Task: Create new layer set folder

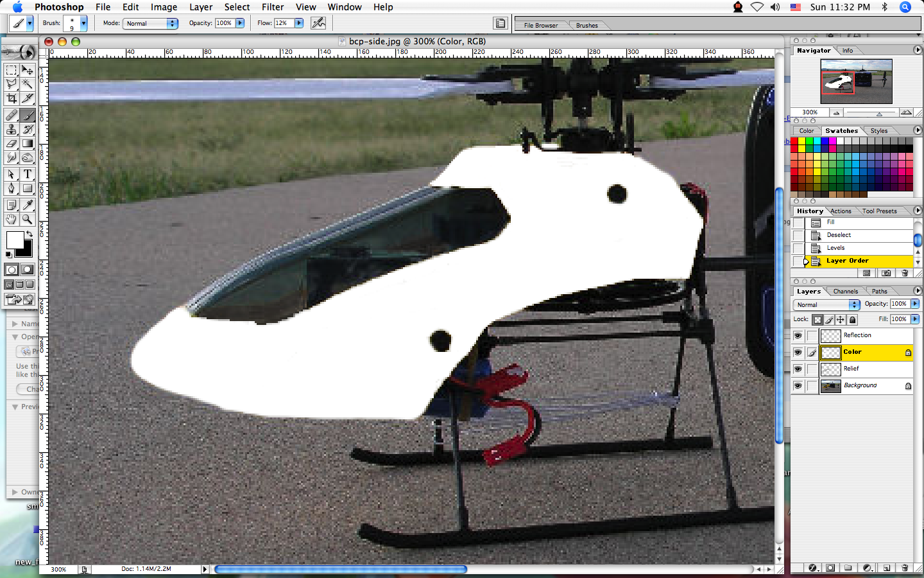Action: point(848,568)
